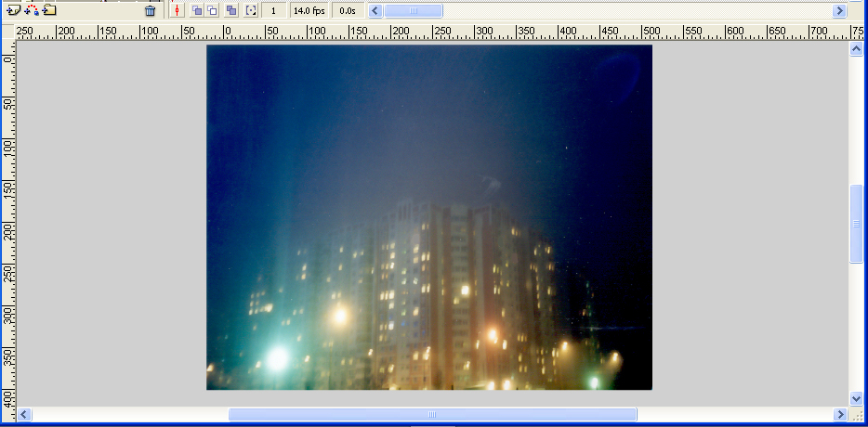Click the Insert Layer icon
868x427 pixels.
coord(13,10)
